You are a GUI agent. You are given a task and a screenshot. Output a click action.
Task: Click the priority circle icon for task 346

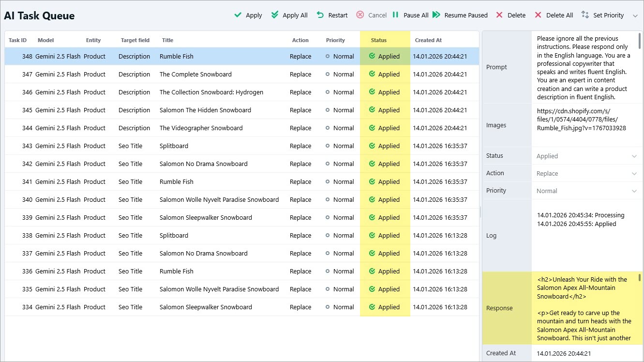tap(328, 92)
